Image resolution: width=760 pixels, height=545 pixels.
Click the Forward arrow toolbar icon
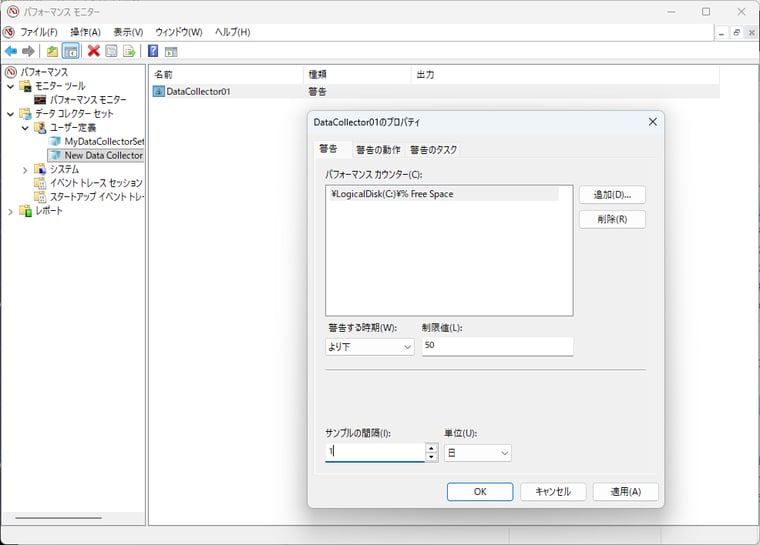(29, 51)
